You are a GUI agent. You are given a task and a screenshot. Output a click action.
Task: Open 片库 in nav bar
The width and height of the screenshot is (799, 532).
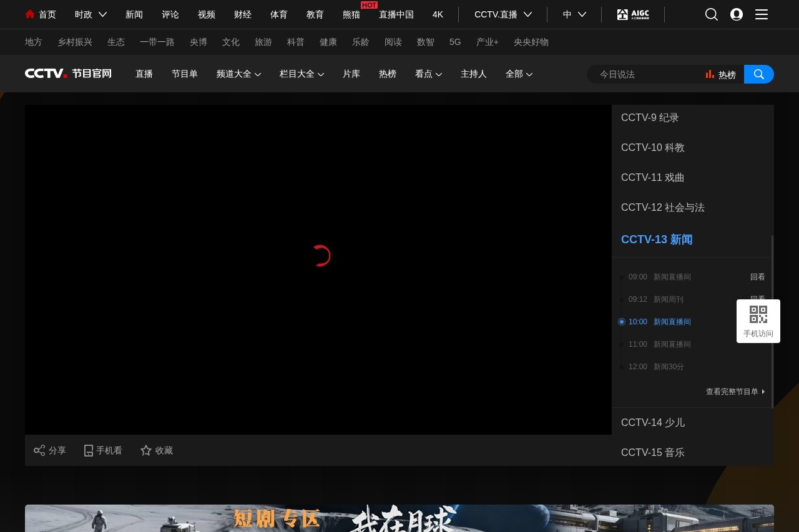pos(351,74)
